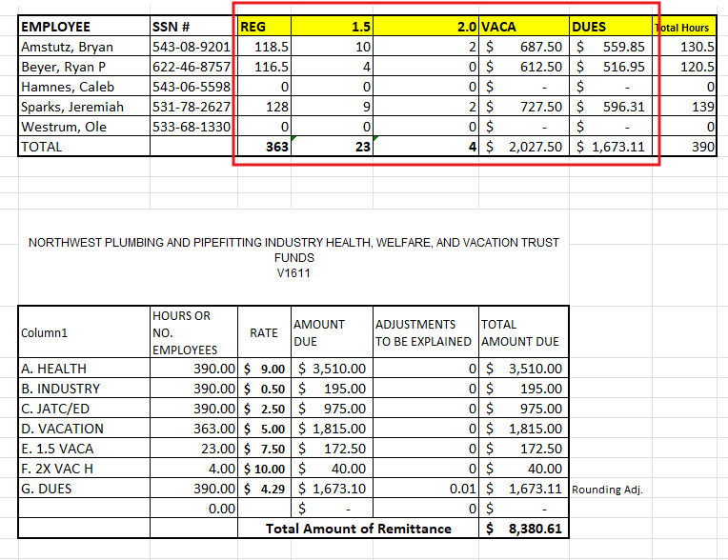Click the Rounding Adj. note
Image resolution: width=728 pixels, height=560 pixels.
pos(607,489)
